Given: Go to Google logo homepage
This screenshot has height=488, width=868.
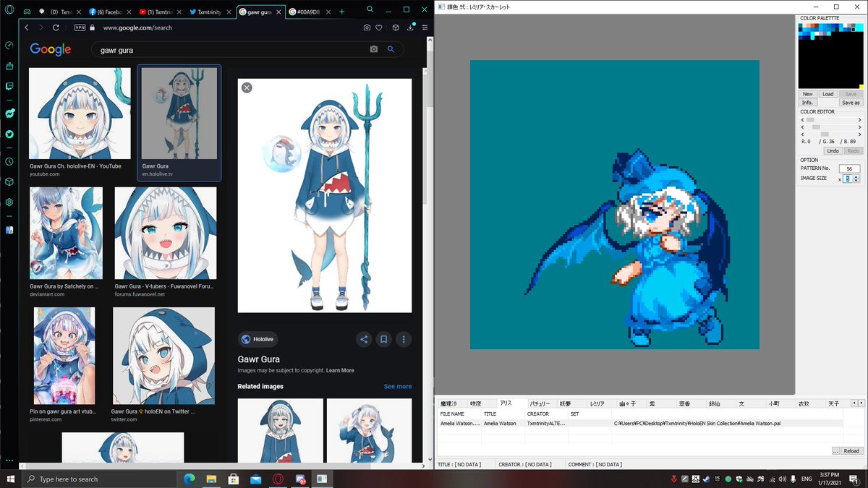Looking at the screenshot, I should [x=50, y=49].
